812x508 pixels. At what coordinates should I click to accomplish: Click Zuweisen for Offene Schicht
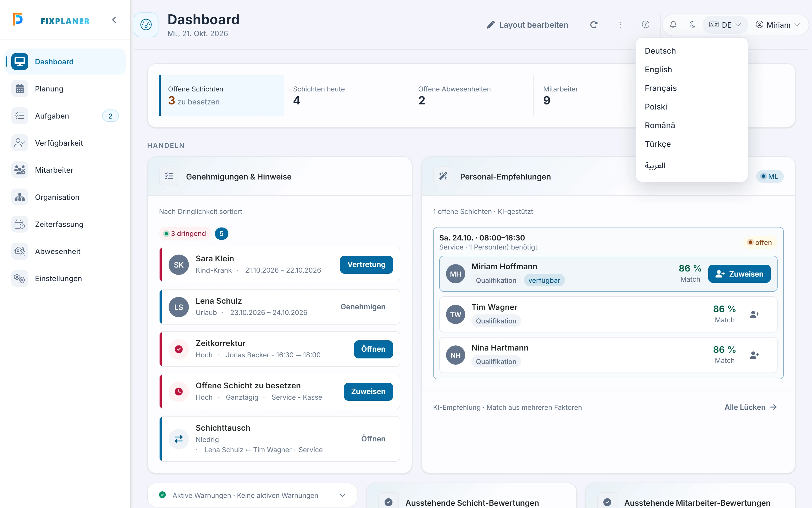point(368,392)
